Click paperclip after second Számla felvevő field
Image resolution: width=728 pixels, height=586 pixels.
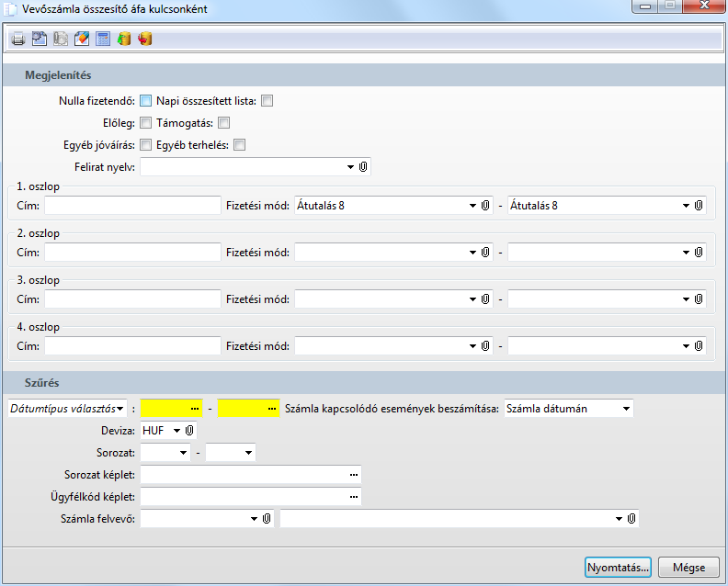pos(631,519)
